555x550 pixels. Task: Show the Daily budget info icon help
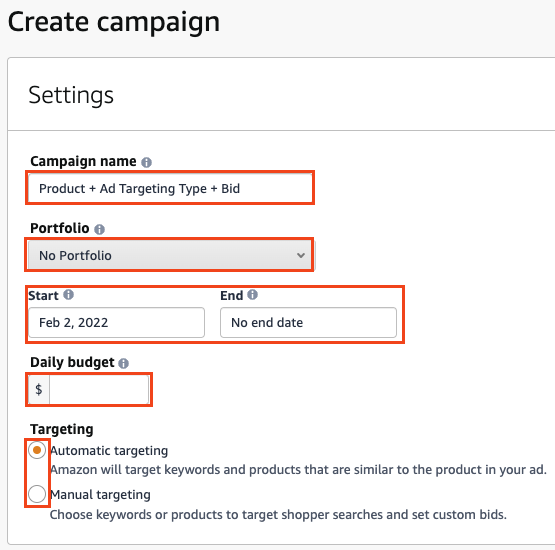pyautogui.click(x=123, y=363)
